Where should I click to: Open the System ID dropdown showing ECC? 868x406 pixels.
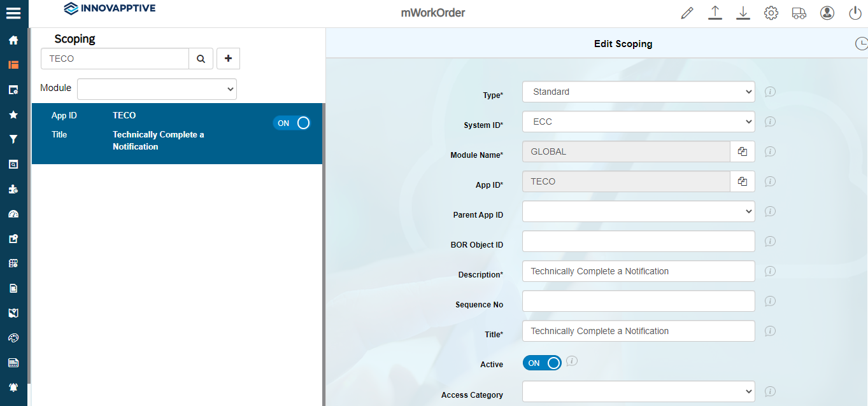[x=638, y=122]
